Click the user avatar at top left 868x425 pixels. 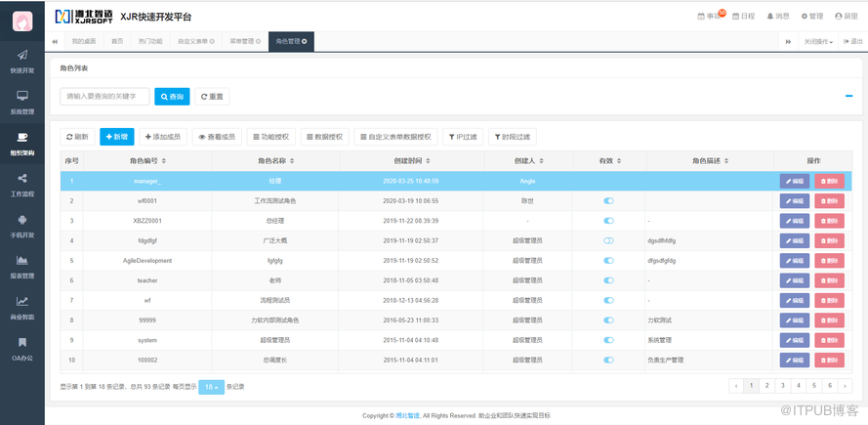(21, 20)
